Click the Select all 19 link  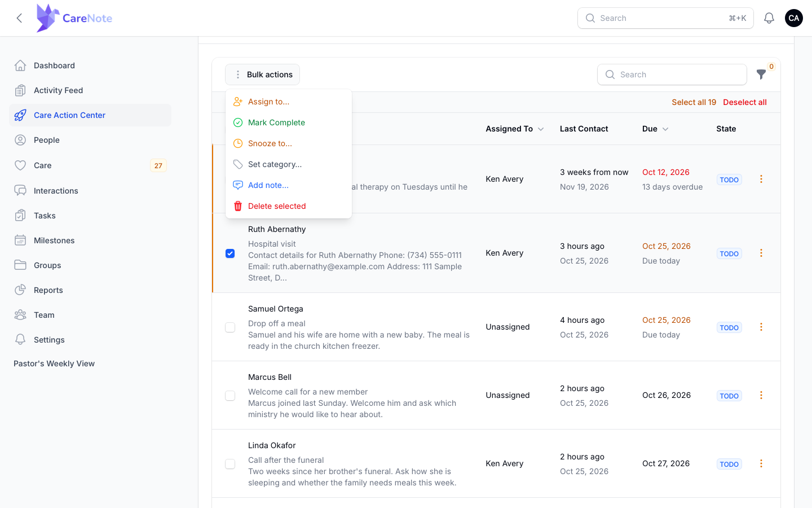point(694,102)
